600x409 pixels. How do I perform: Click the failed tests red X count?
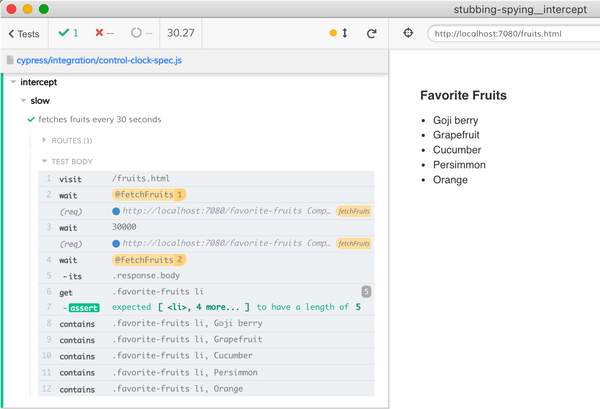[105, 33]
